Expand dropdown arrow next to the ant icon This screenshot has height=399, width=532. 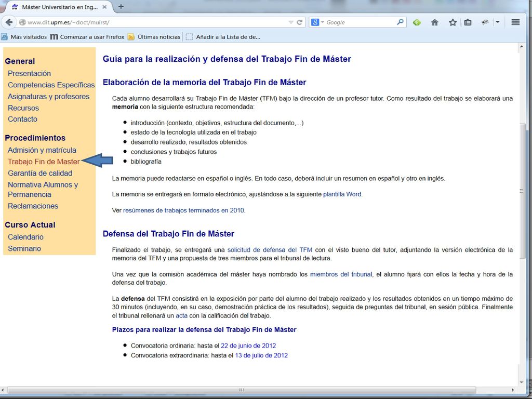(x=497, y=22)
